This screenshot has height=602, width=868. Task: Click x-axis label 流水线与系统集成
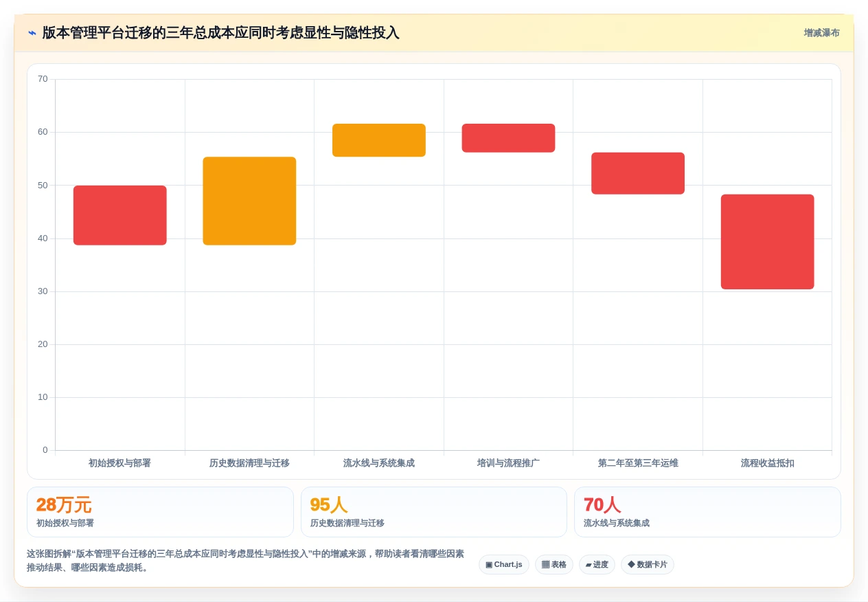click(x=379, y=463)
